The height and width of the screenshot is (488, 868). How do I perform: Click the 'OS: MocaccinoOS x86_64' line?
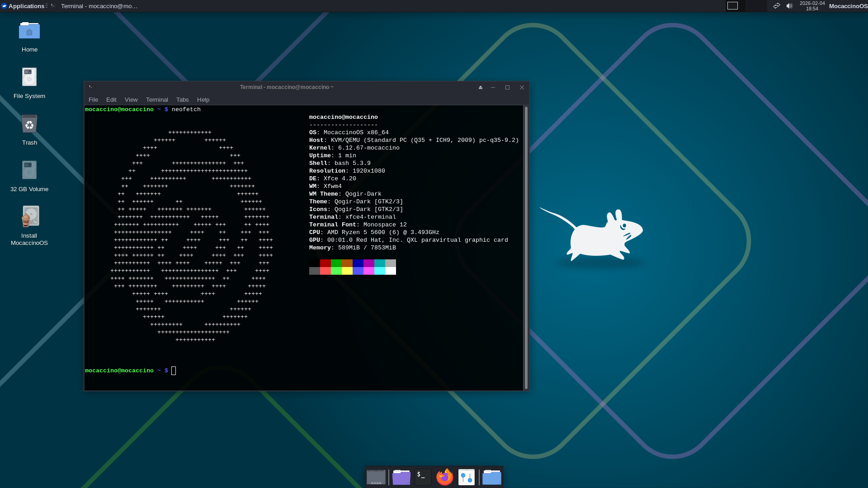(x=349, y=132)
